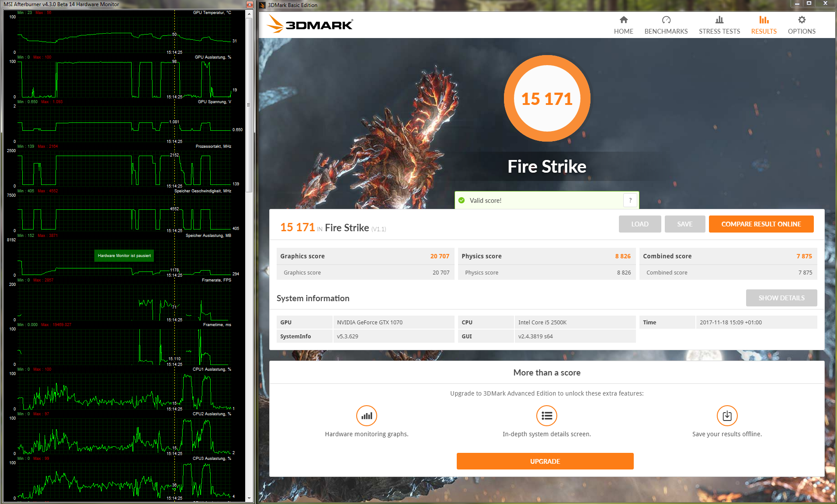This screenshot has height=504, width=837.
Task: Click SHOW DETAILS for system information
Action: [x=781, y=298]
